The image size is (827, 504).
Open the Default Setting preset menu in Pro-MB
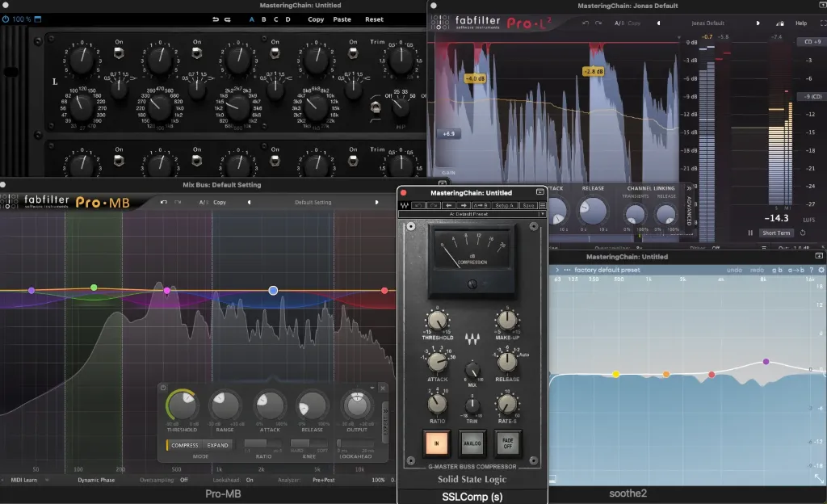[313, 203]
